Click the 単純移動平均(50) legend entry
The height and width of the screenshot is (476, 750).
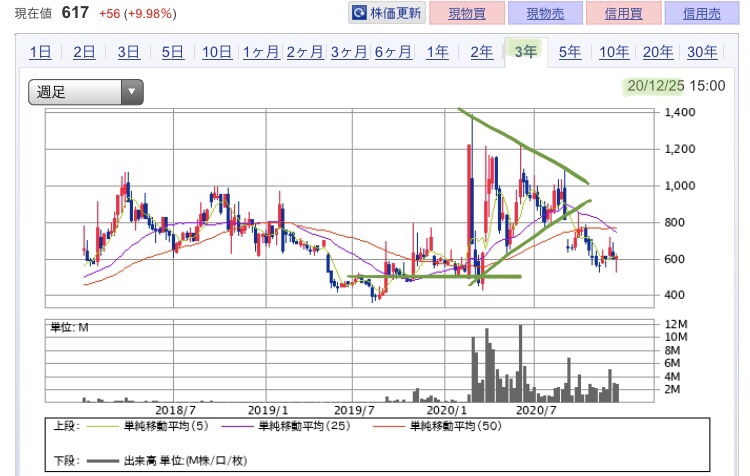tap(437, 426)
